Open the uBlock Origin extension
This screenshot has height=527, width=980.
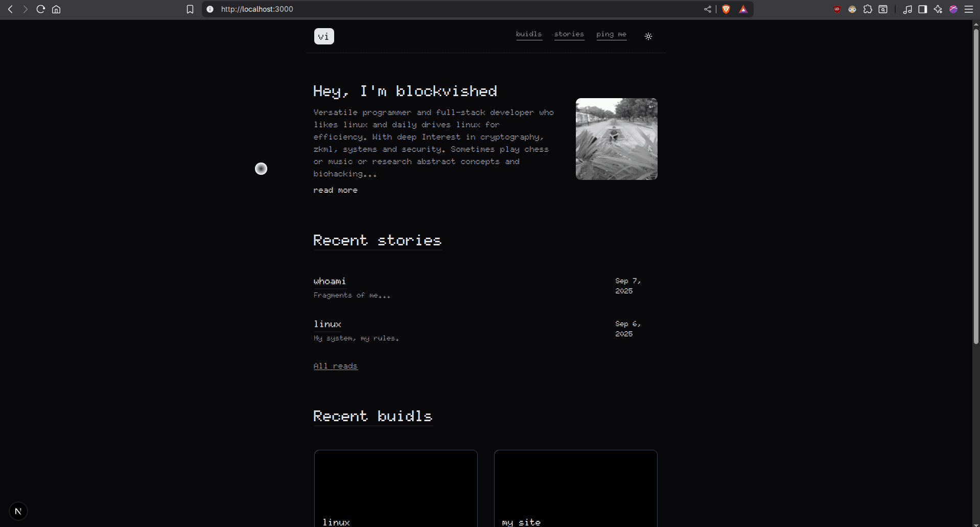click(x=837, y=9)
